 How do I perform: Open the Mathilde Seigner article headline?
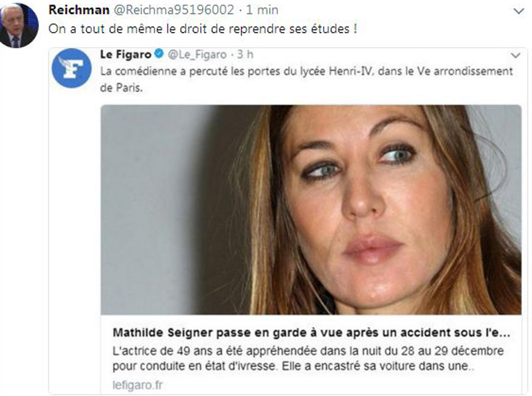[311, 333]
